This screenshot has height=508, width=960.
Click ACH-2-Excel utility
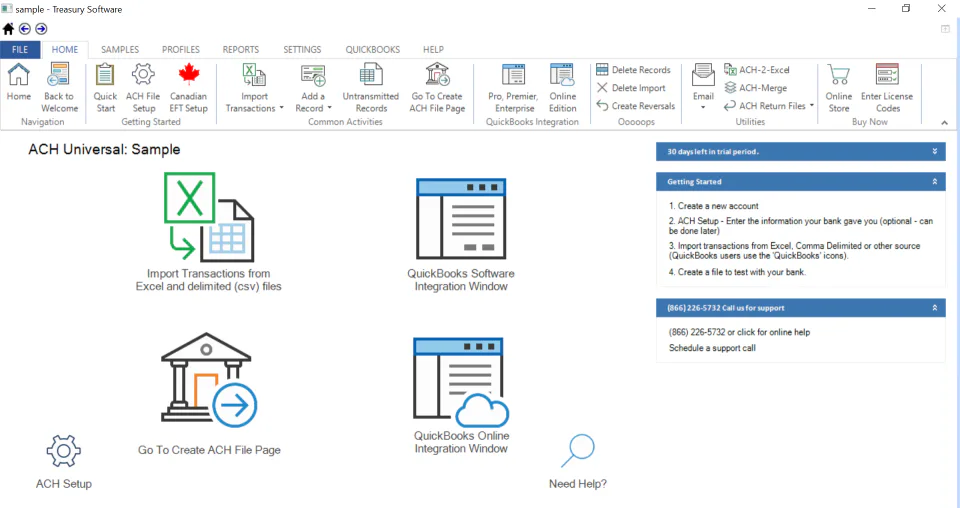click(x=757, y=70)
